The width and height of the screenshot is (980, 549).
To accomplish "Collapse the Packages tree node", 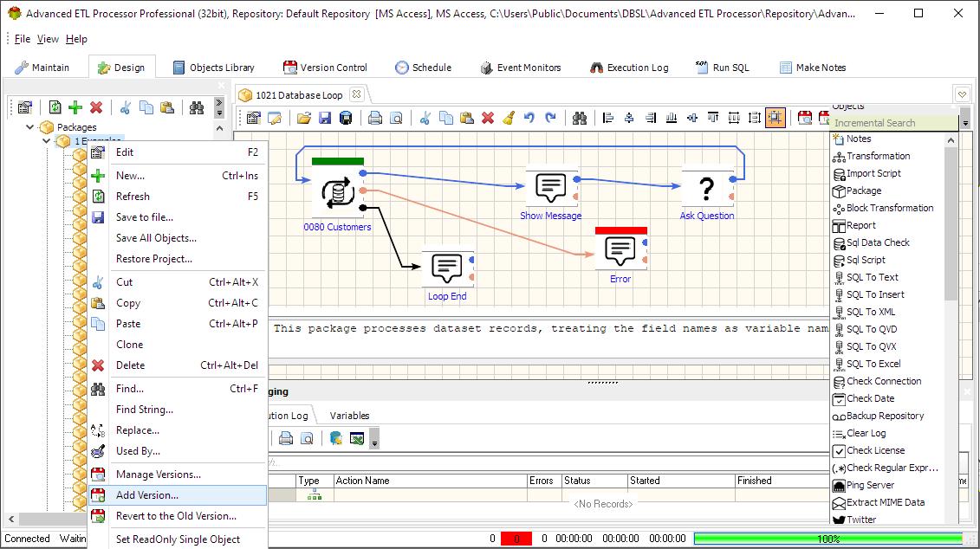I will click(29, 126).
